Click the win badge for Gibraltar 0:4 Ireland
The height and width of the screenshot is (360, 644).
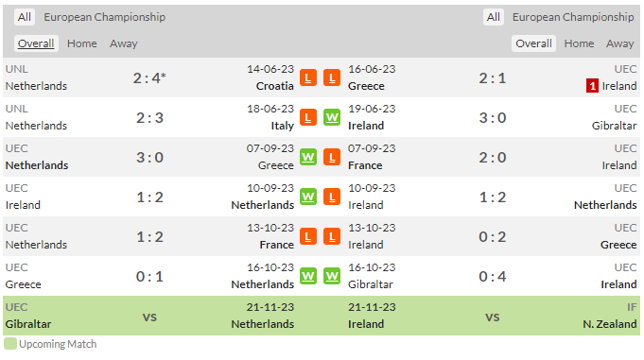(332, 276)
